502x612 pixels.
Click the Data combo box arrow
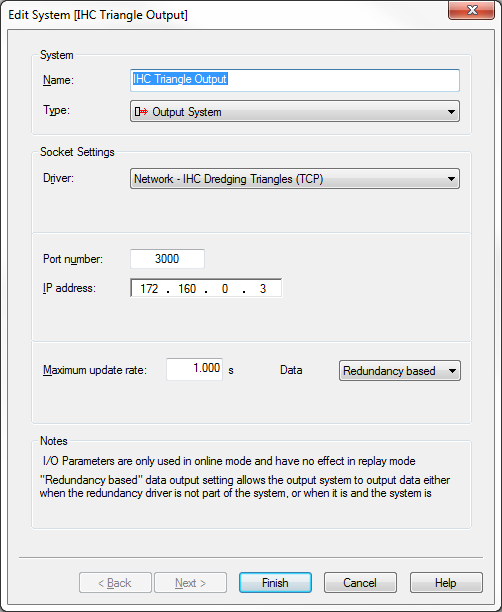(x=452, y=371)
